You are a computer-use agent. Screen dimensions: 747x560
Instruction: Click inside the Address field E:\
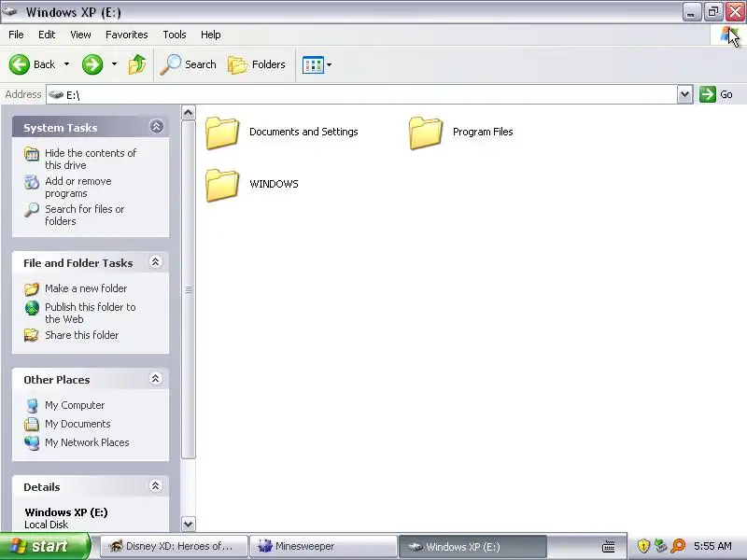point(361,94)
